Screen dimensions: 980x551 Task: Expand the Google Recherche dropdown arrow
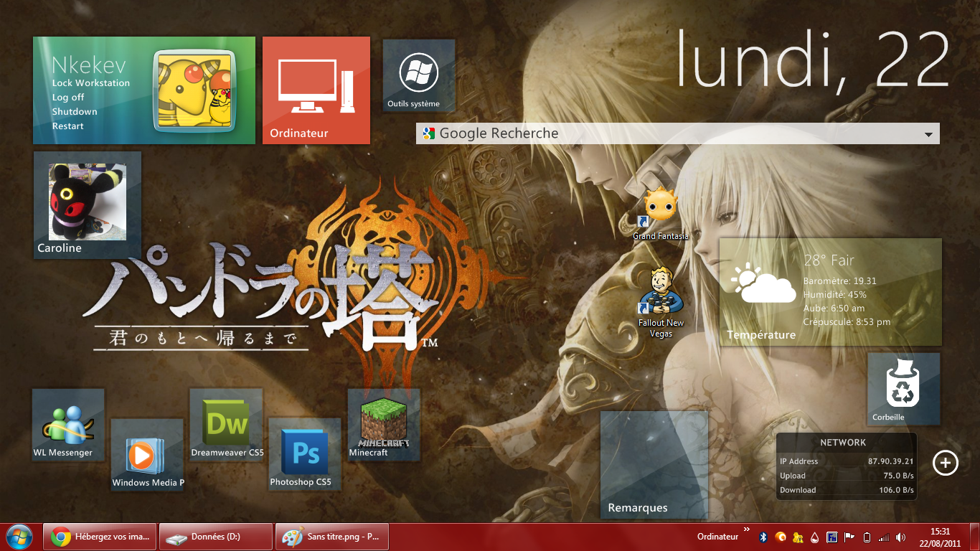pos(928,134)
